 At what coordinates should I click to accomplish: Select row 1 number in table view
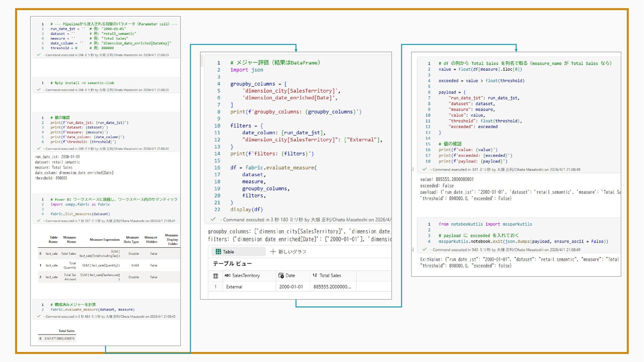pyautogui.click(x=215, y=287)
